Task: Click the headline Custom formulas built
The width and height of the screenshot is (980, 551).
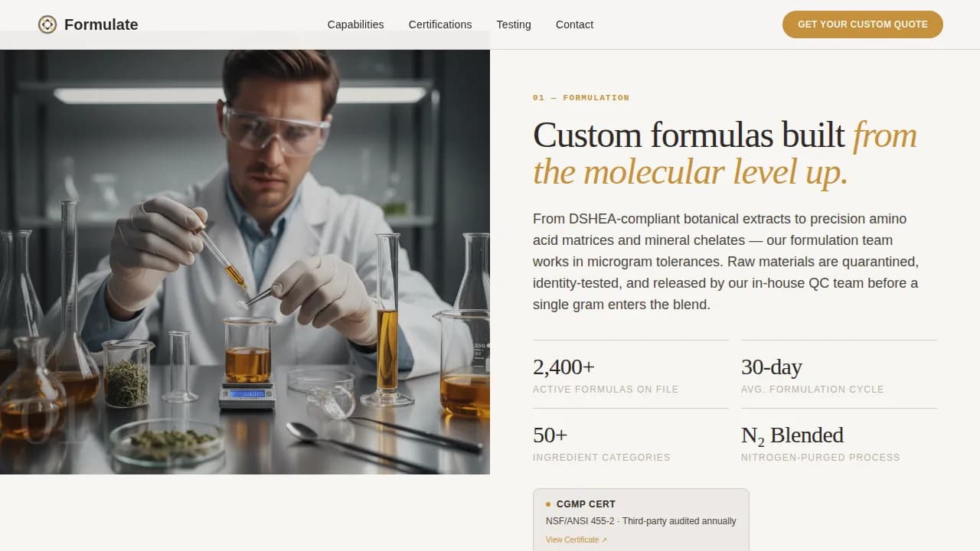Action: click(x=688, y=135)
